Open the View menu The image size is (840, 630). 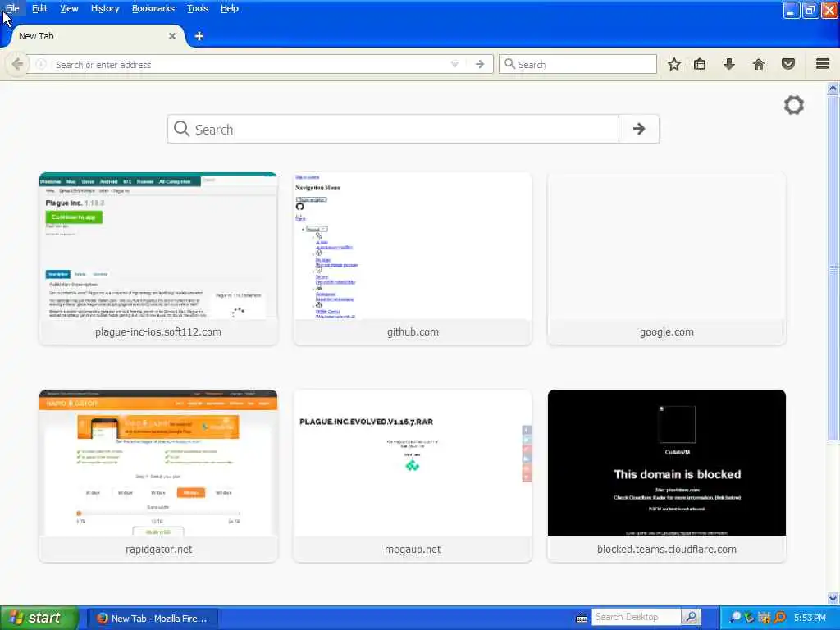[x=69, y=8]
